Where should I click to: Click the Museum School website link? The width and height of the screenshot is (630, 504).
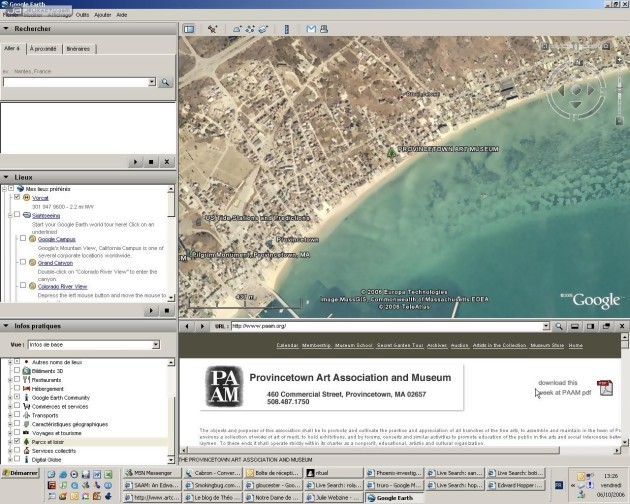351,345
